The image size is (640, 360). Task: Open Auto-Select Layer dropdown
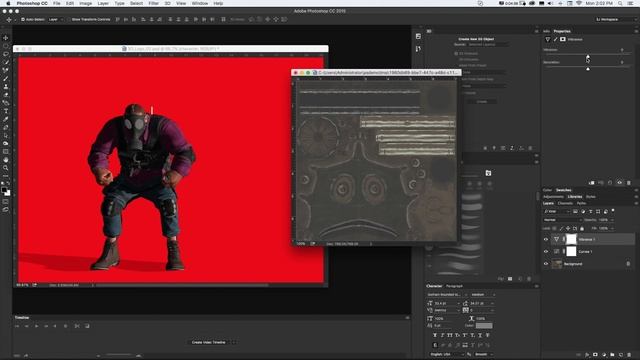pyautogui.click(x=56, y=19)
